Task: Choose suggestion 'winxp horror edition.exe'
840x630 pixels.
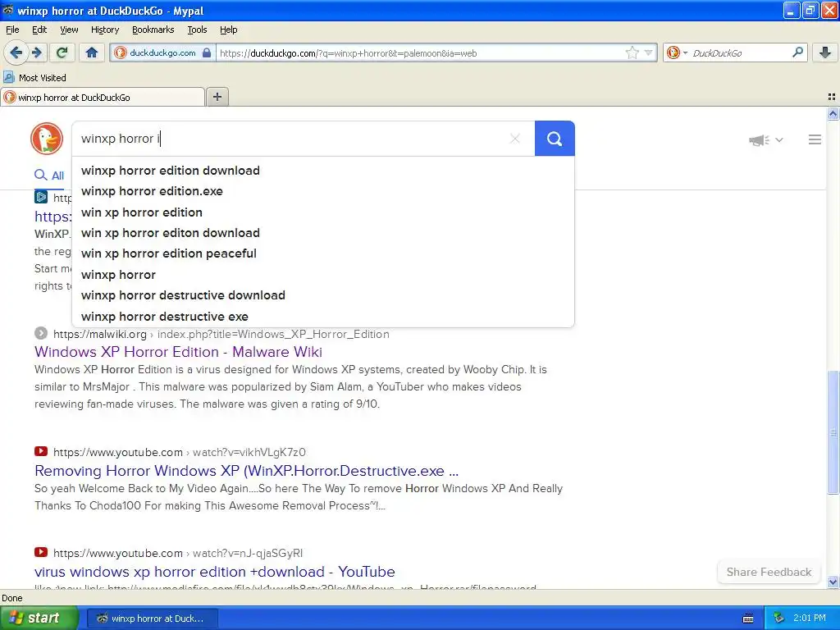Action: [323, 191]
